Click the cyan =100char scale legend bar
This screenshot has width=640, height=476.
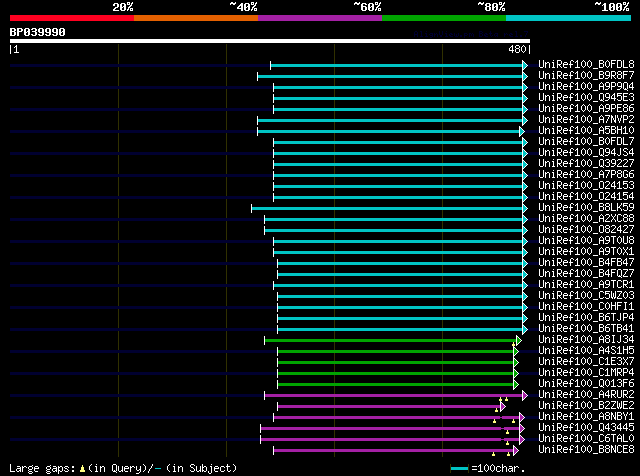(460, 469)
